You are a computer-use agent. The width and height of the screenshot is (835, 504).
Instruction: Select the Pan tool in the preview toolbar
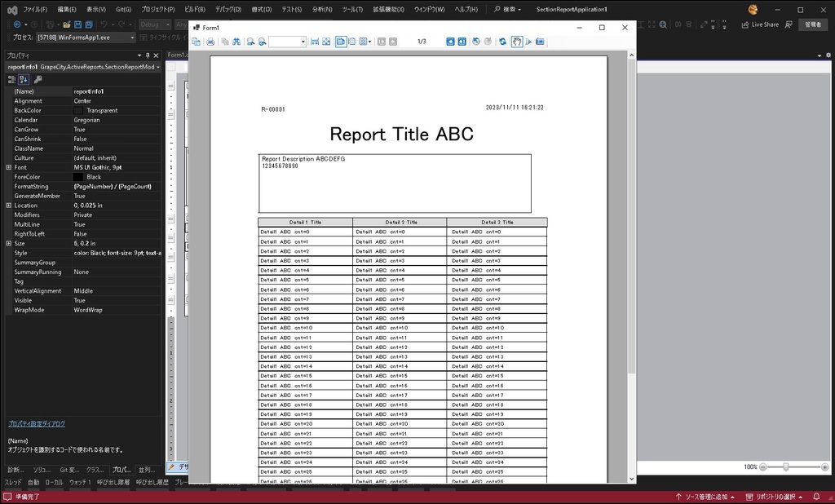517,41
